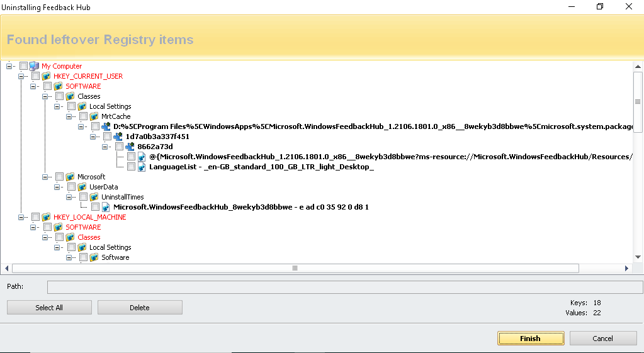
Task: Select 'Local Settings' label under HKEY_LOCAL_MACHINE
Action: [x=110, y=247]
